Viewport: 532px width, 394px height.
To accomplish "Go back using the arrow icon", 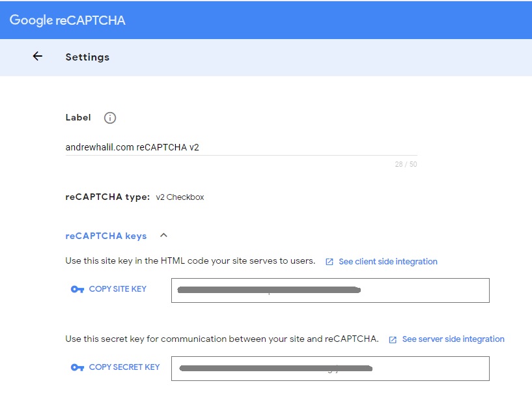I will pos(38,56).
